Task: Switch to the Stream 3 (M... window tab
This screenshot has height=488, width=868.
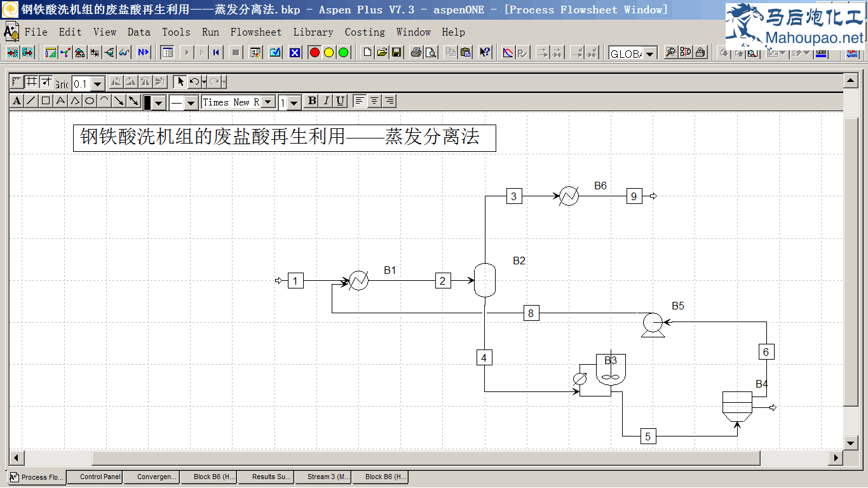Action: click(x=323, y=477)
